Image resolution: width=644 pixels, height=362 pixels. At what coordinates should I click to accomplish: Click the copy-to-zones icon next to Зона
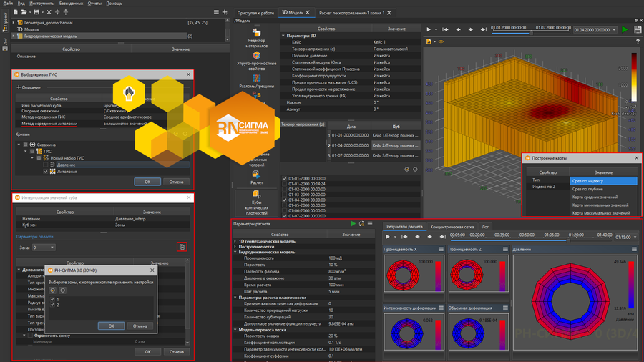click(x=182, y=247)
